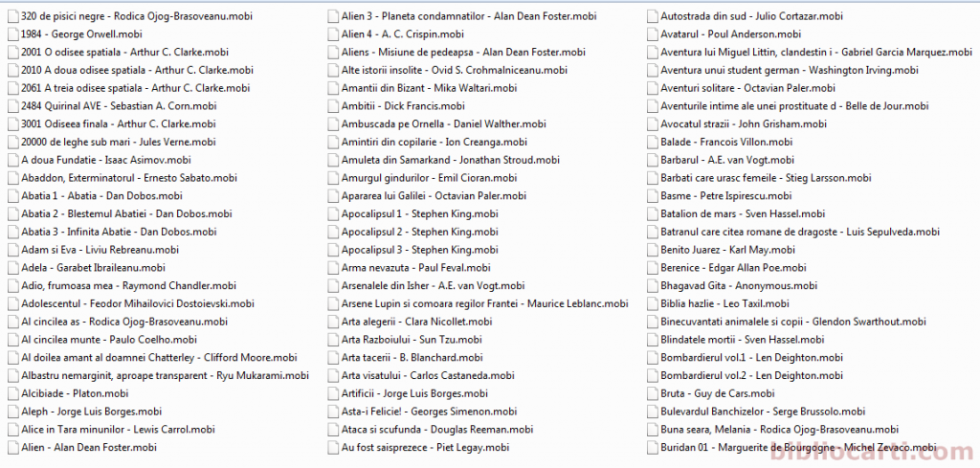Click the file icon for Avocatul strazii - John Grisham

point(652,123)
